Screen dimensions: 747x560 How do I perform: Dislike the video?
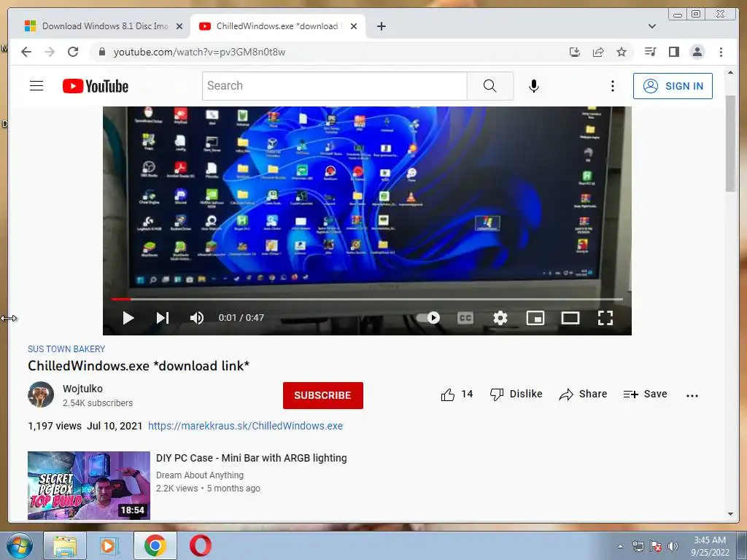(x=516, y=394)
